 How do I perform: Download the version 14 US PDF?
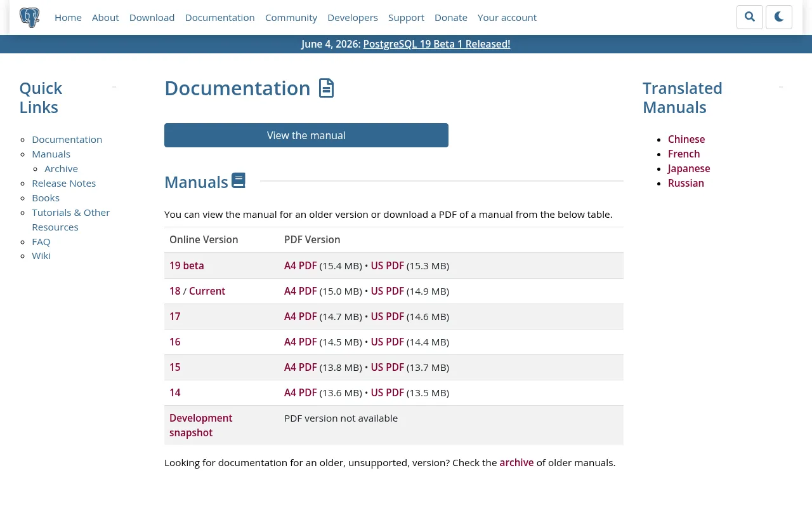point(388,393)
